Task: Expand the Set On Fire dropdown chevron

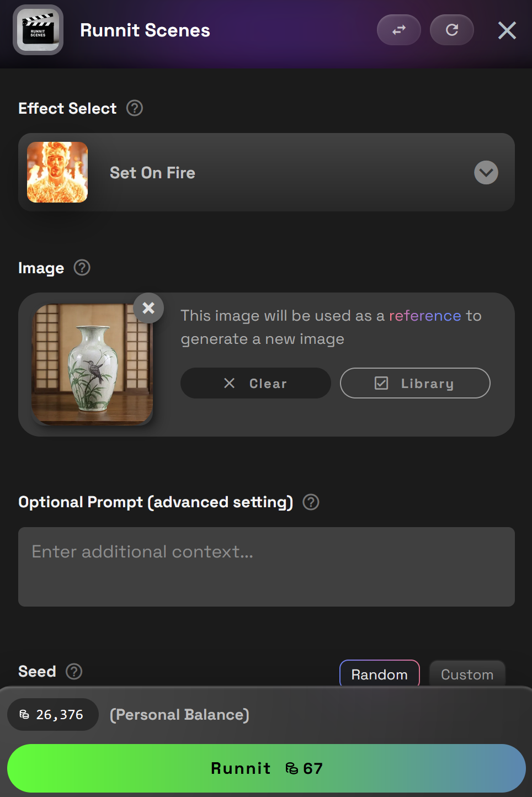Action: [486, 173]
